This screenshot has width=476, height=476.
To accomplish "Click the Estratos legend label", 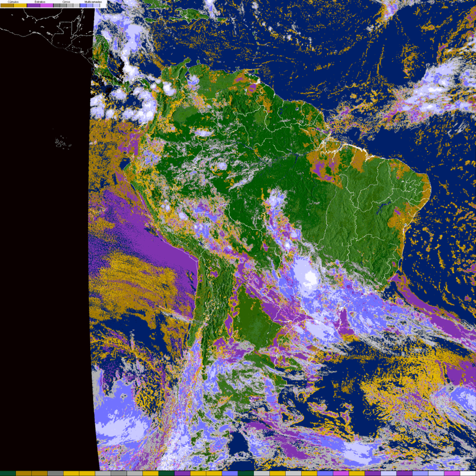I will (40, 2).
